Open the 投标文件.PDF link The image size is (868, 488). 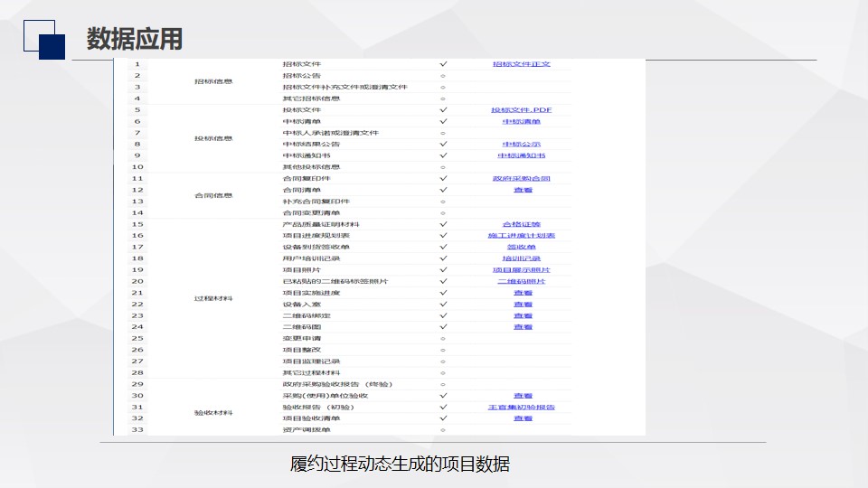click(x=522, y=110)
